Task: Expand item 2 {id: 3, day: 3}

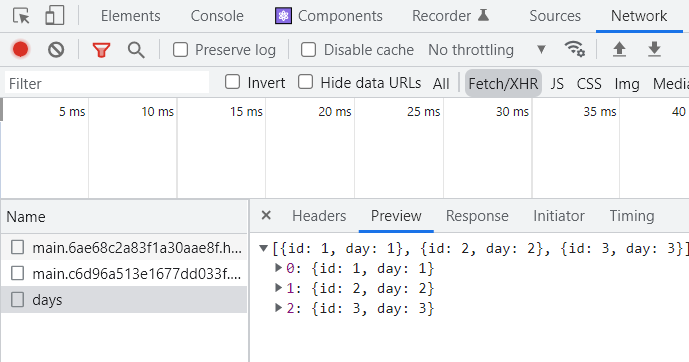Action: coord(278,308)
